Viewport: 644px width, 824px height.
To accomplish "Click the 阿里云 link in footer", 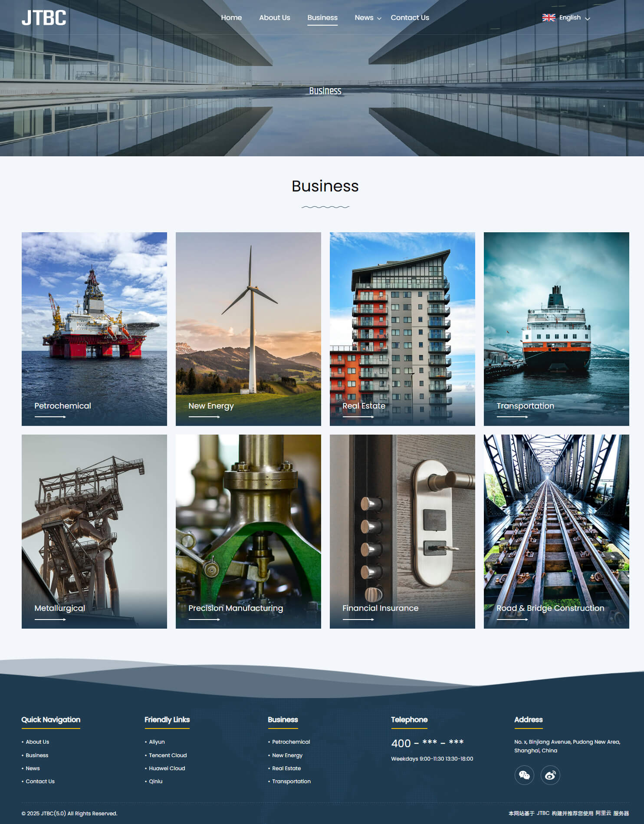I will [603, 813].
